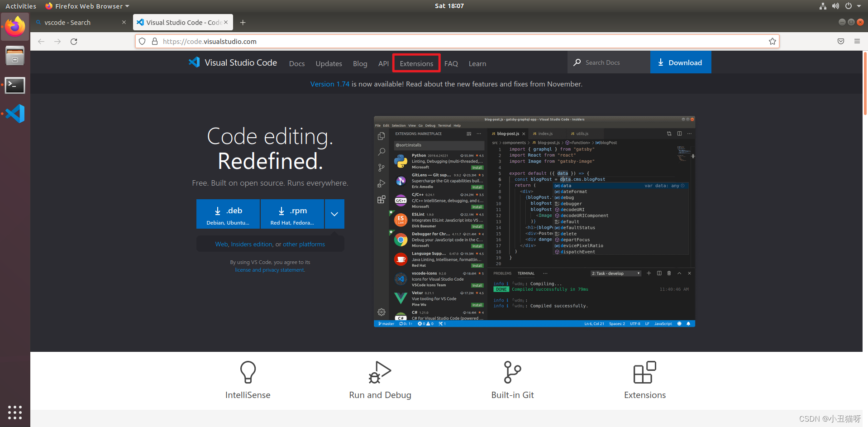Open the Firefox Web Browser app menu
The image size is (868, 427).
(x=87, y=6)
